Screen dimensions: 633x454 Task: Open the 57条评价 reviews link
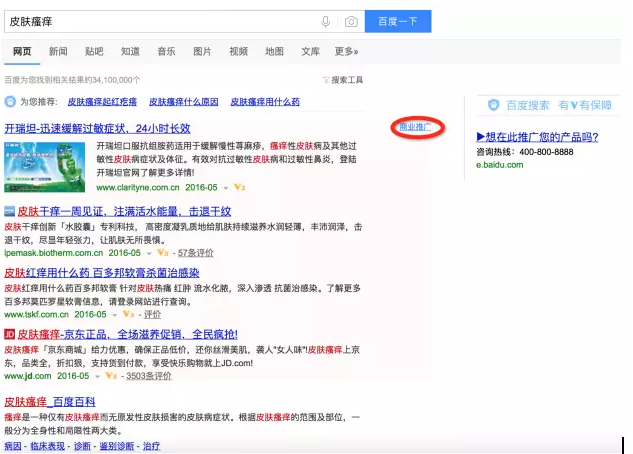point(196,253)
